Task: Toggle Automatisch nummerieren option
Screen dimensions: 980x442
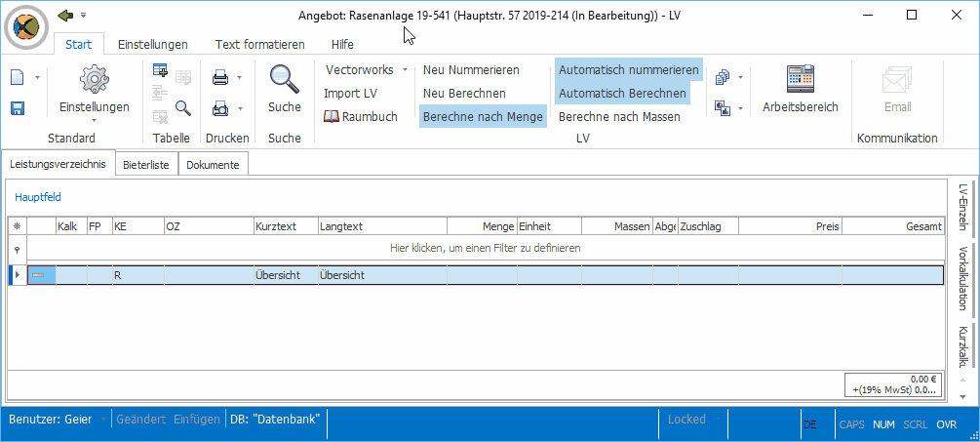Action: (x=628, y=70)
